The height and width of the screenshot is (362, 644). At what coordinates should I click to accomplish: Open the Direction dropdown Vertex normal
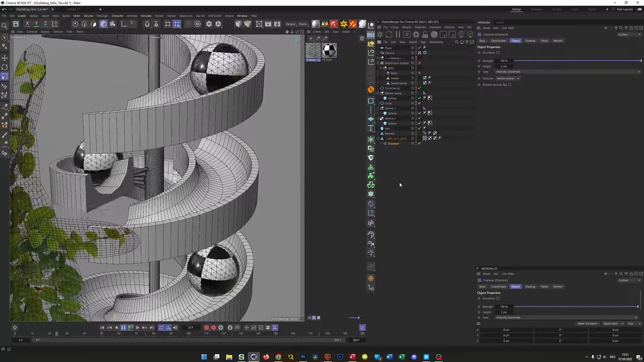[x=508, y=78]
